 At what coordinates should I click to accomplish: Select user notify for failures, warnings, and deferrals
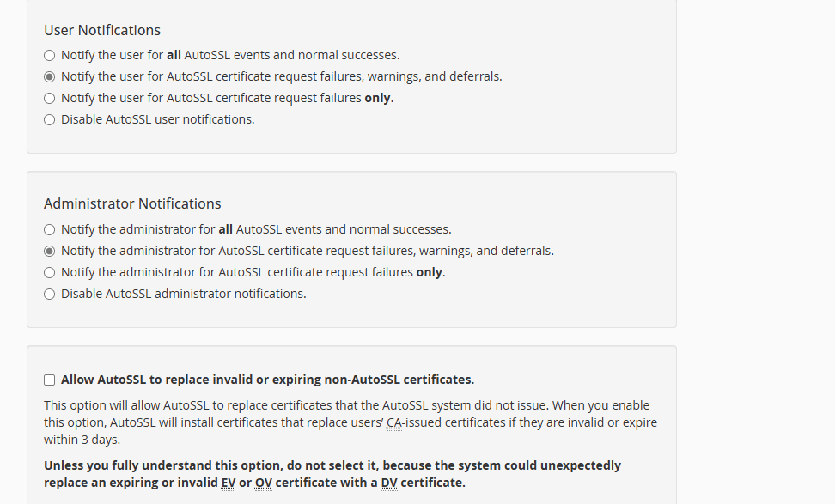50,77
